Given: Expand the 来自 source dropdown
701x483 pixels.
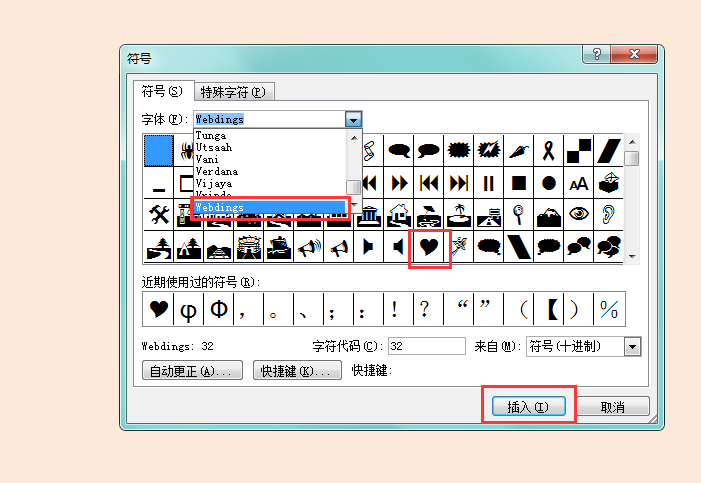Looking at the screenshot, I should [632, 347].
